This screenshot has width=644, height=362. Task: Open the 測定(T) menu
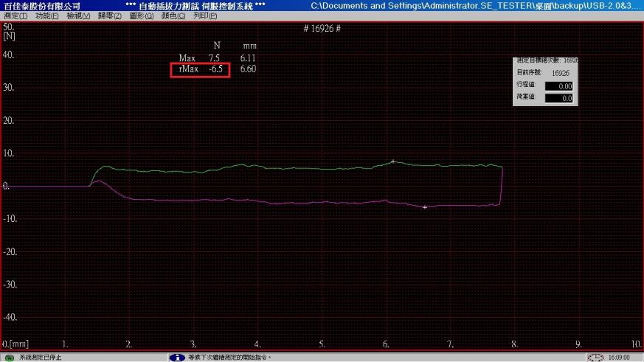click(15, 16)
